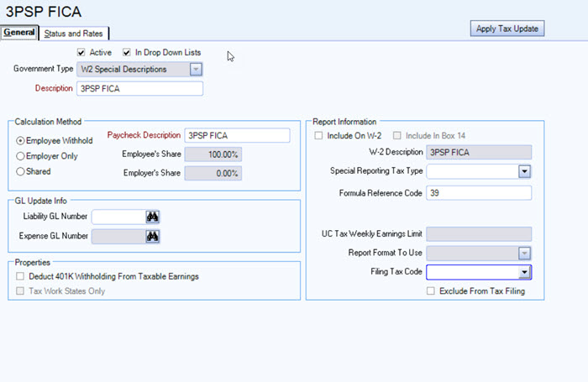Click the Formula Reference Code field
Image resolution: width=588 pixels, height=382 pixels.
pyautogui.click(x=479, y=193)
